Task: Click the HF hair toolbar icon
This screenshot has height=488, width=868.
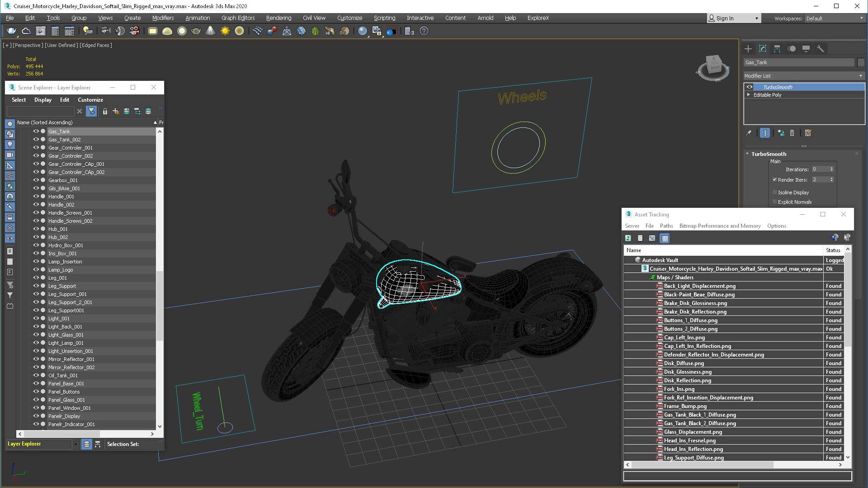Action: (x=330, y=31)
